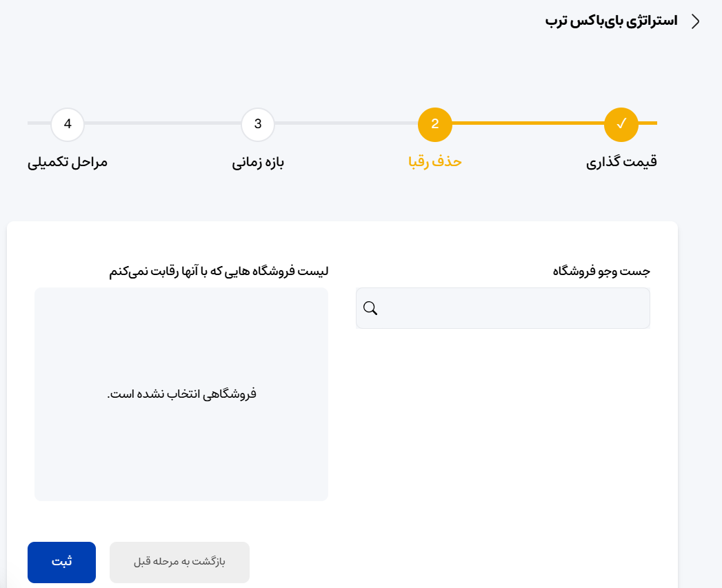Go to step 3 circle

(x=258, y=124)
